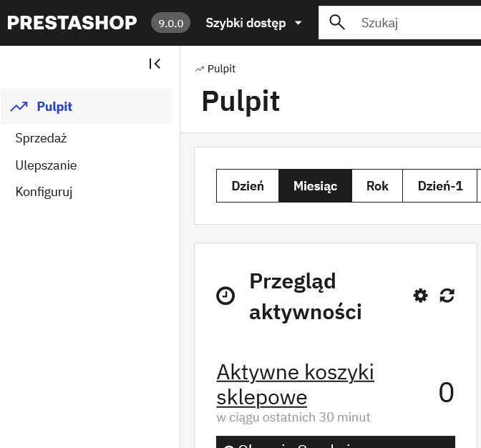Select the Dzień period
Screen dimensions: 481x448
coord(248,186)
